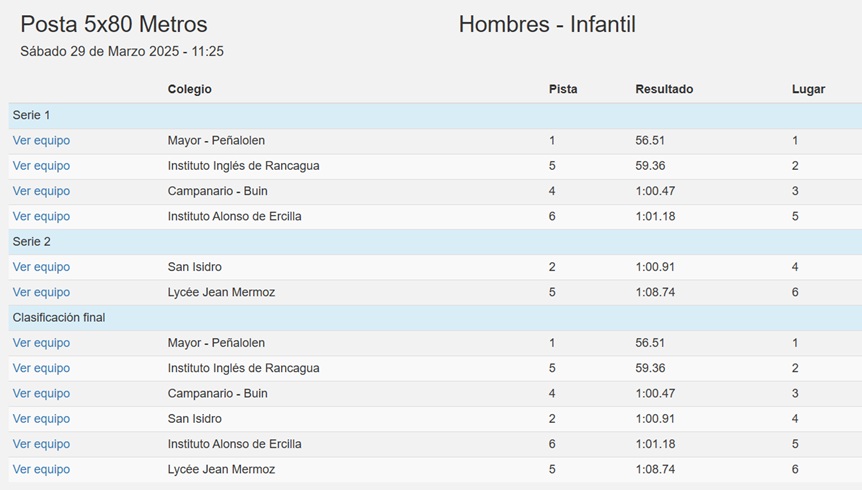Click 'Ver equipo' for San Isidro in Serie 2
This screenshot has width=862, height=490.
point(41,267)
